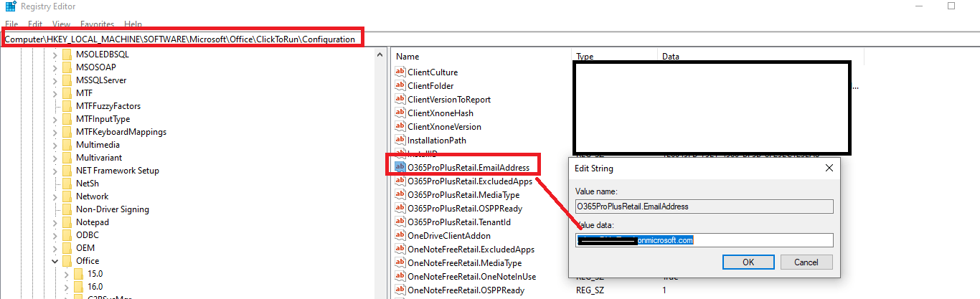Open the Edit menu
Viewport: 980px width, 299px height.
35,24
